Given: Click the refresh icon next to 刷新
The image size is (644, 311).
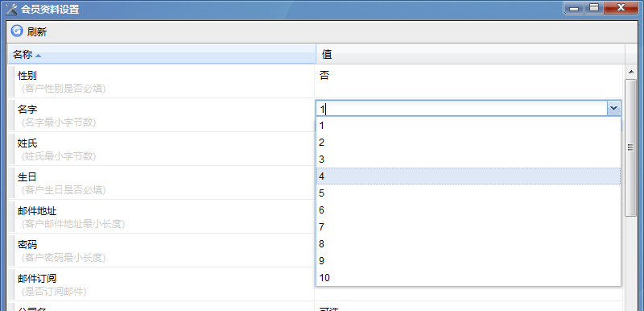Looking at the screenshot, I should point(17,31).
